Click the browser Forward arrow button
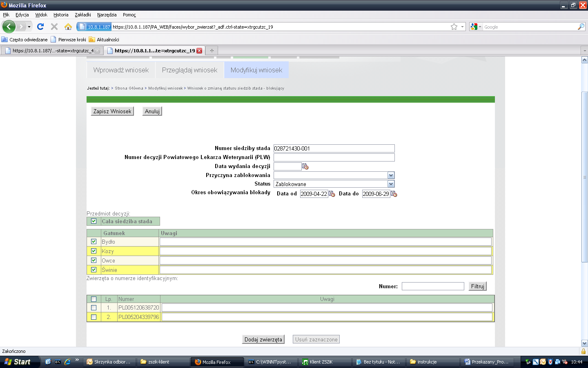The image size is (588, 368). [21, 27]
